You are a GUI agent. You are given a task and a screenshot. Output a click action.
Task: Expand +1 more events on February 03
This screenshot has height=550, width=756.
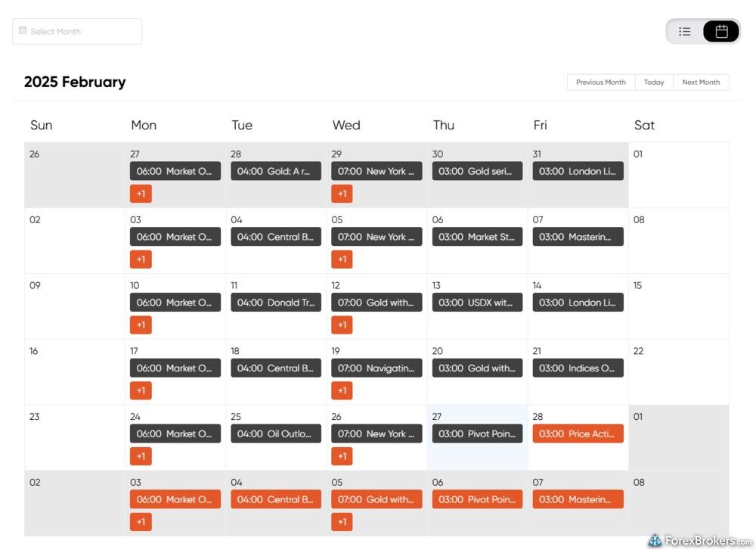point(141,259)
